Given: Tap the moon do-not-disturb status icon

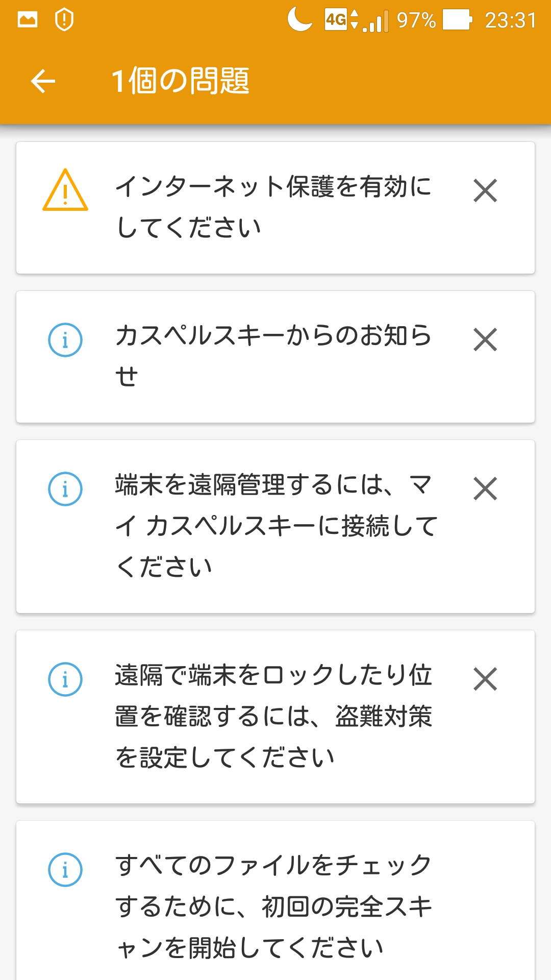Looking at the screenshot, I should 299,20.
